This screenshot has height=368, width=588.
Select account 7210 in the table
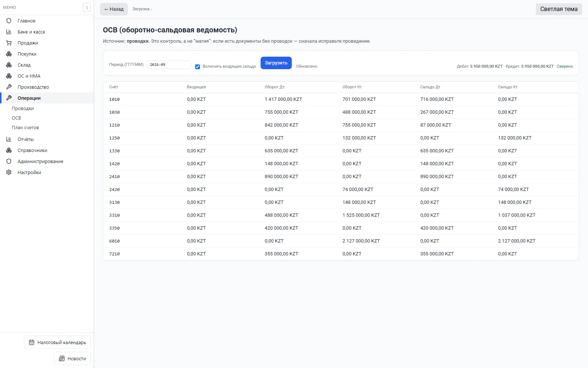tap(114, 254)
